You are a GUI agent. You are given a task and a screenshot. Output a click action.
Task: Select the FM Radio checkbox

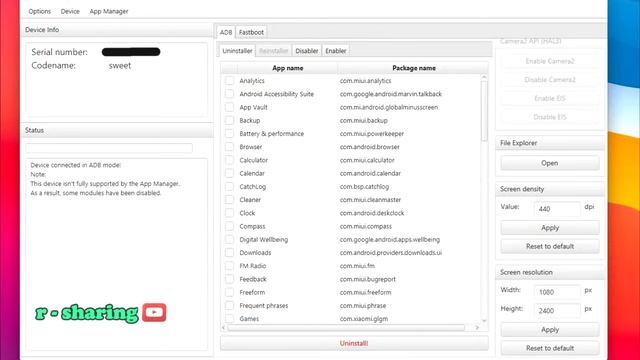click(x=229, y=266)
